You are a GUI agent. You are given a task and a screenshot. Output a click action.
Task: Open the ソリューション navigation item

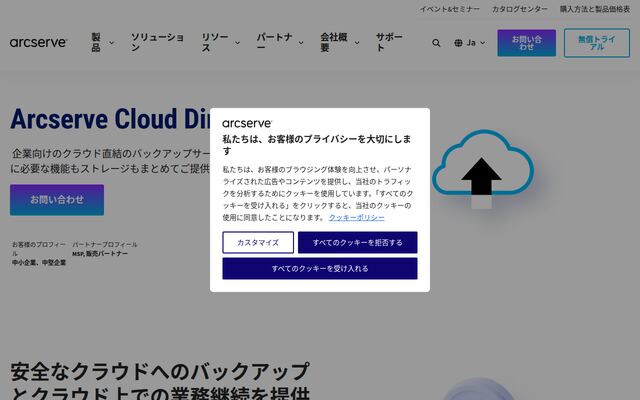tap(157, 42)
